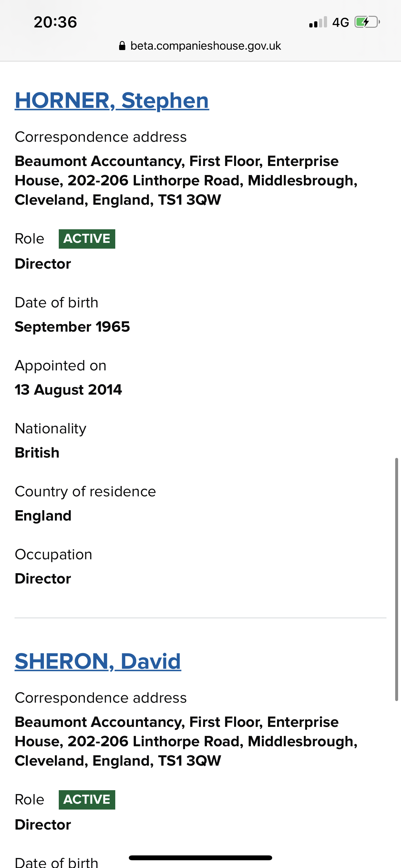Open HORNER, Stephen officer link
This screenshot has height=868, width=401.
point(112,100)
